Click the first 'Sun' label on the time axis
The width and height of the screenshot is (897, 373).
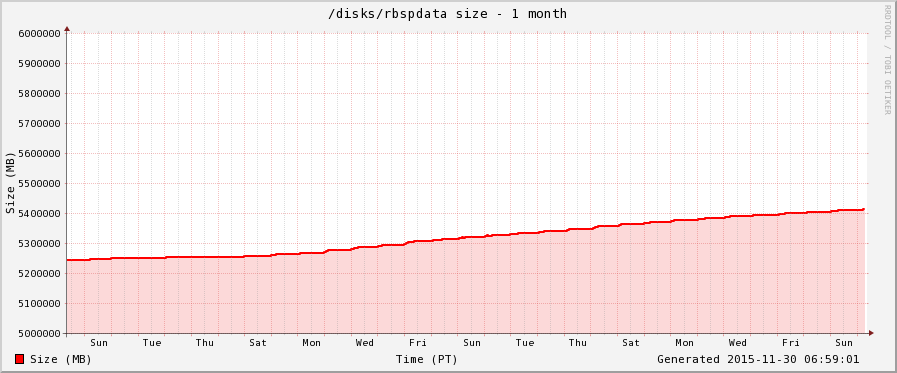tap(98, 343)
